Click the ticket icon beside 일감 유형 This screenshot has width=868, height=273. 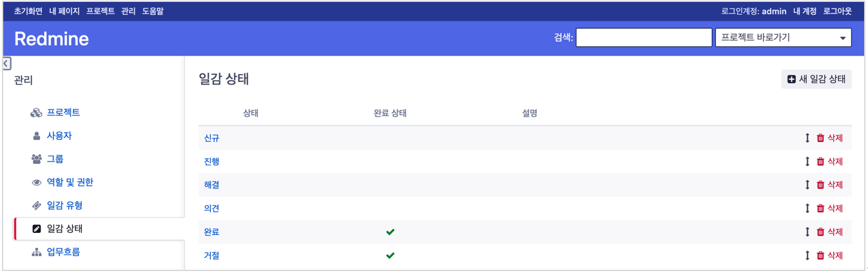(x=36, y=206)
